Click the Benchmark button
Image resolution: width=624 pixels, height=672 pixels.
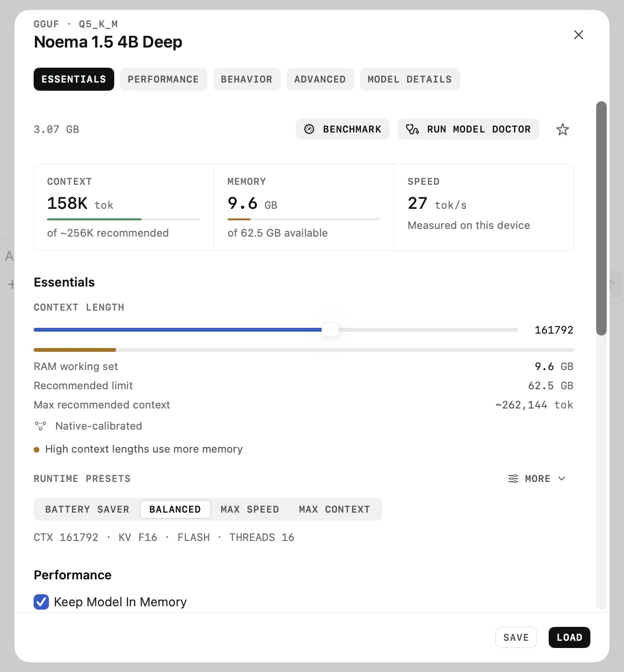click(343, 129)
